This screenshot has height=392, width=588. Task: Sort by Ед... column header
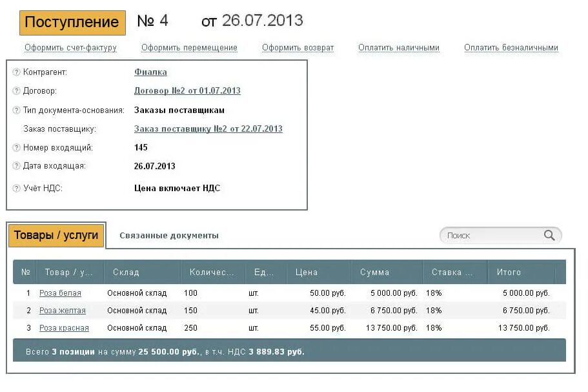click(x=266, y=272)
